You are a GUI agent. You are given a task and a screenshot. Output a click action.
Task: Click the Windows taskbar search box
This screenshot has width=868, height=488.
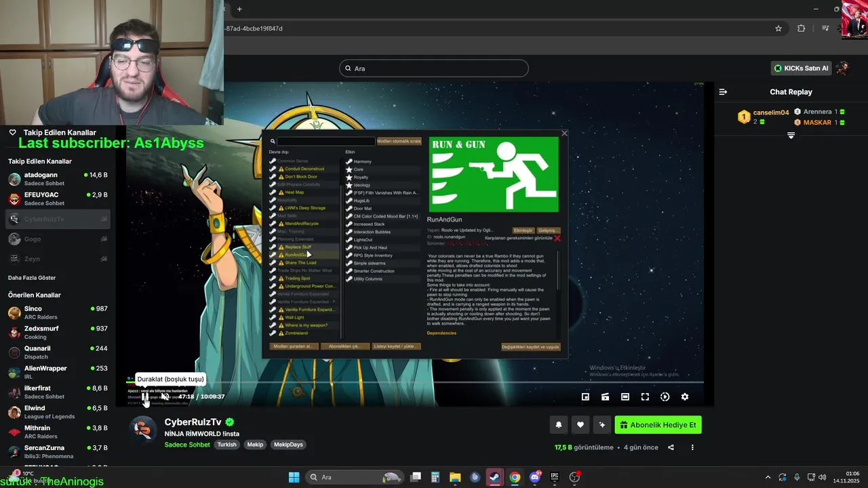tap(354, 477)
